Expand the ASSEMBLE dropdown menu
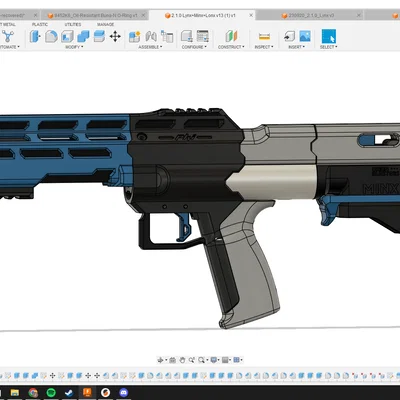This screenshot has height=400, width=400. (x=150, y=47)
